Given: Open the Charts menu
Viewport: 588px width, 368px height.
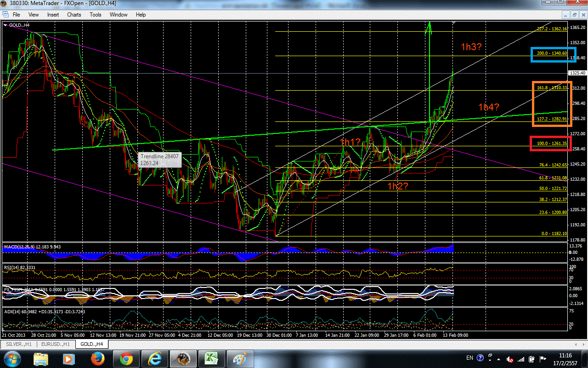Looking at the screenshot, I should tap(74, 15).
